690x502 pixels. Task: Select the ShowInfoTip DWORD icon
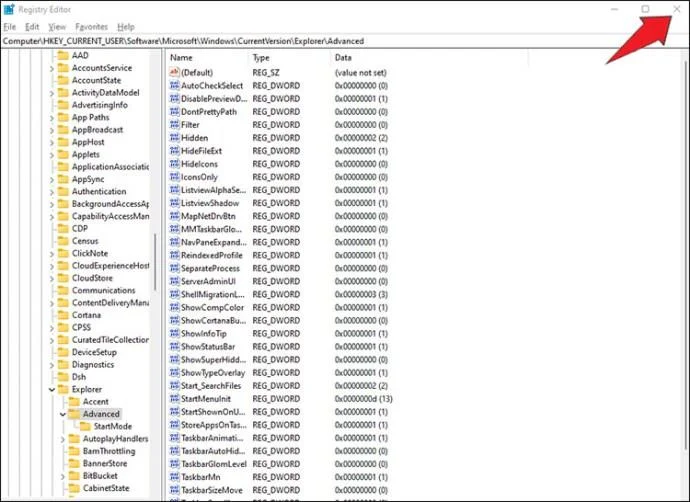coord(175,333)
